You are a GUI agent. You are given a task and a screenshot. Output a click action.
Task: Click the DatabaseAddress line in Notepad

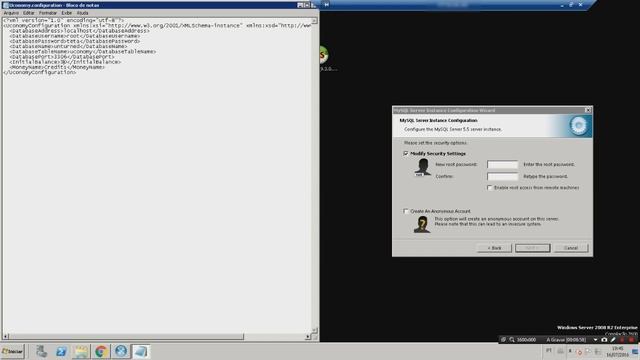[x=79, y=31]
